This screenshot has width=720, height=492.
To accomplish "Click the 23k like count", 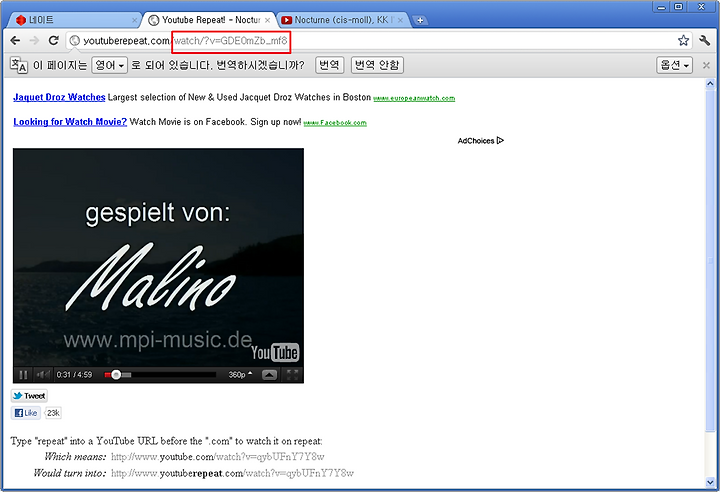I will pos(53,413).
